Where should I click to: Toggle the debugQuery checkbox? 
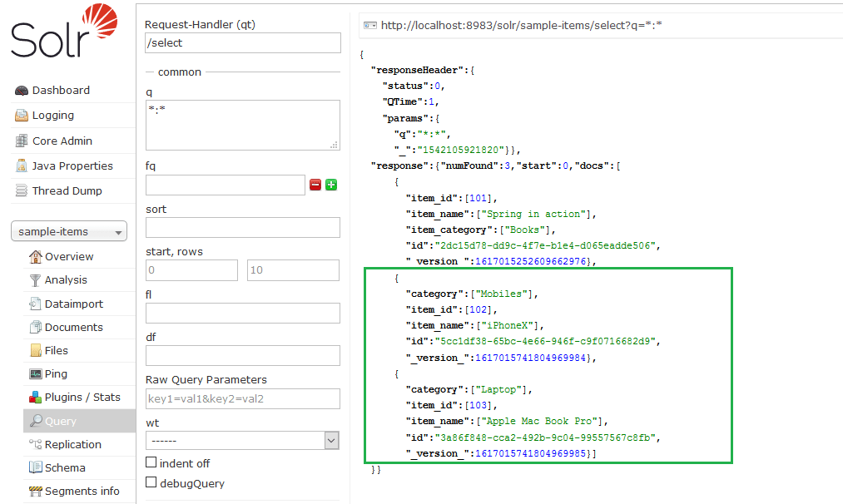[x=151, y=483]
